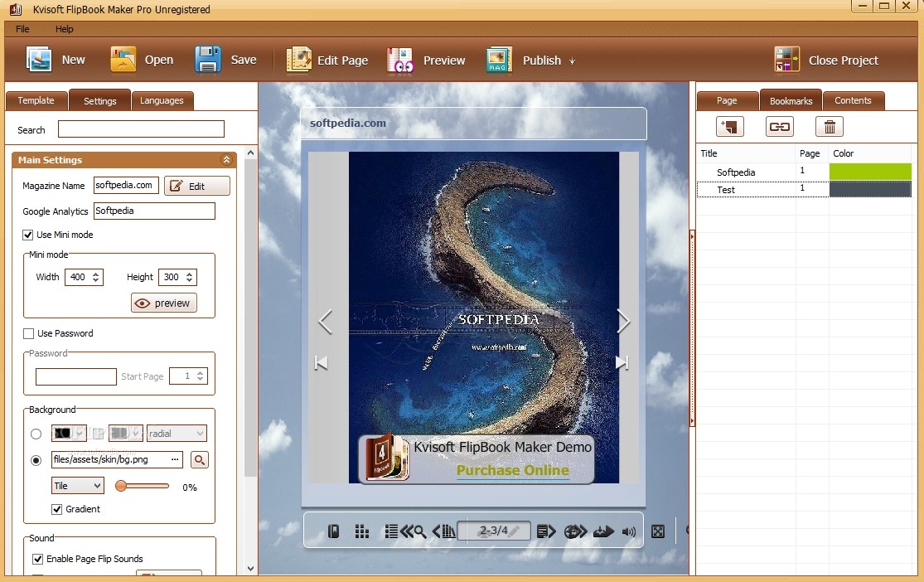
Task: Open the Publish dropdown arrow
Action: (x=572, y=61)
